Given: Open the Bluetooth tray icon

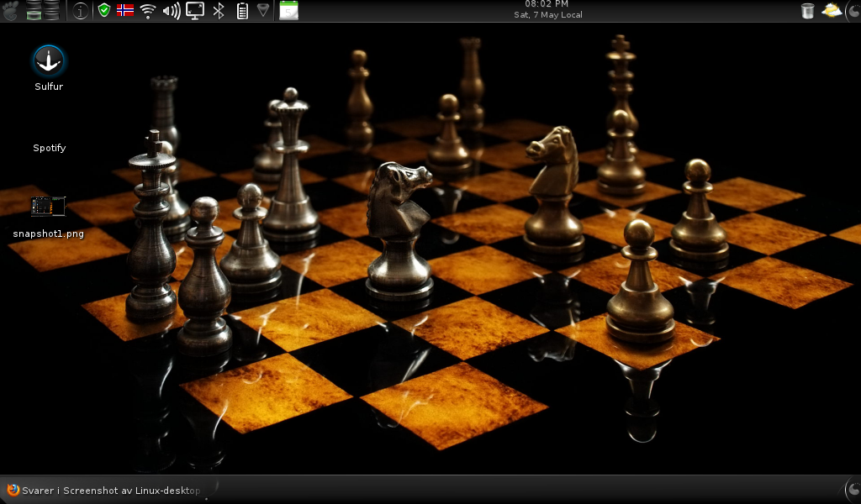Looking at the screenshot, I should click(219, 10).
